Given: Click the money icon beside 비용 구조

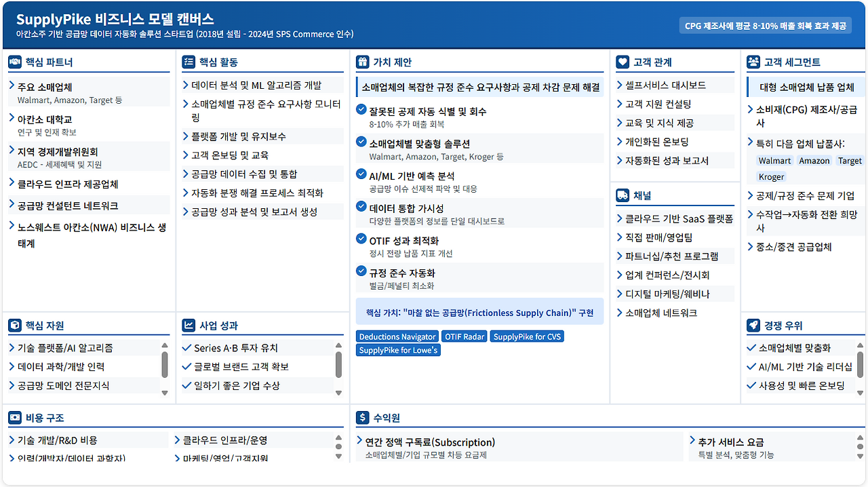Looking at the screenshot, I should [15, 418].
